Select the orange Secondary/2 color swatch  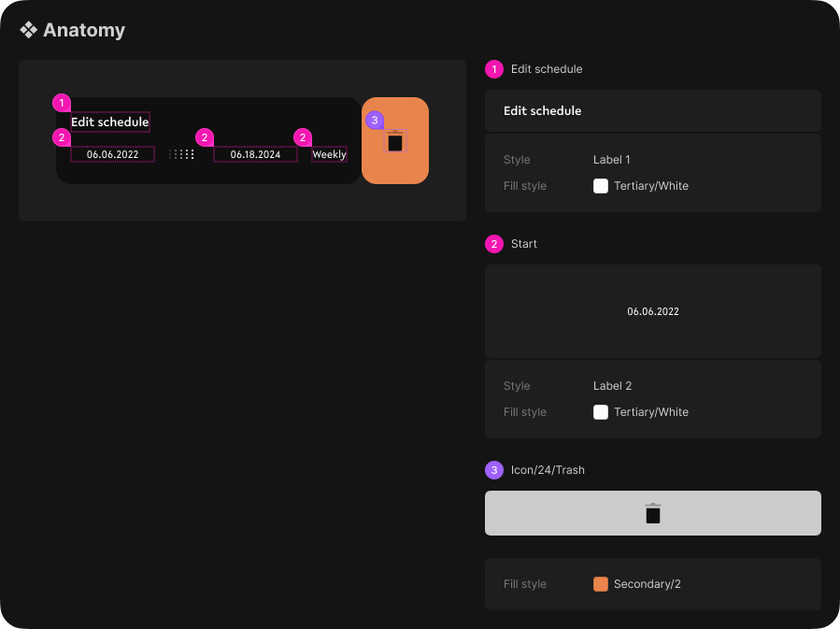[601, 583]
